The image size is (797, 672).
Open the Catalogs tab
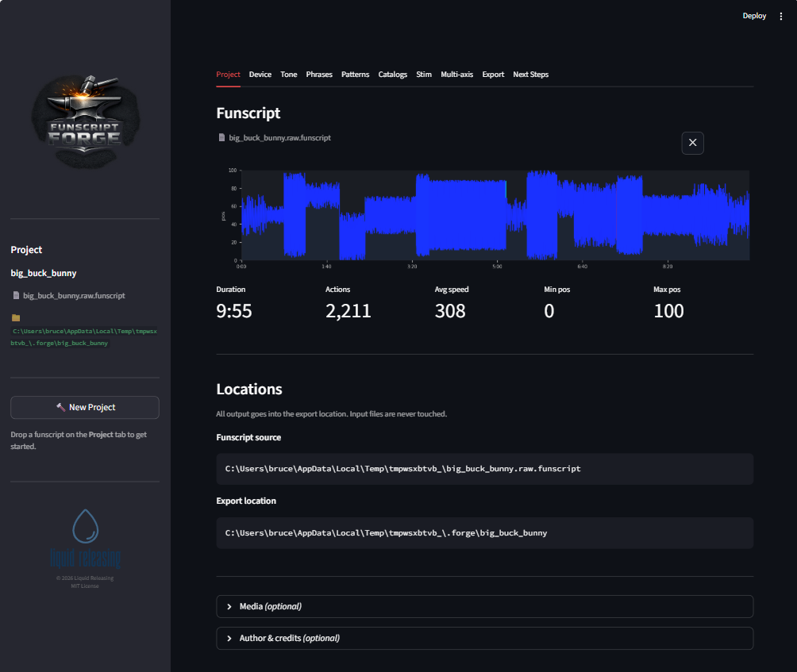tap(392, 75)
